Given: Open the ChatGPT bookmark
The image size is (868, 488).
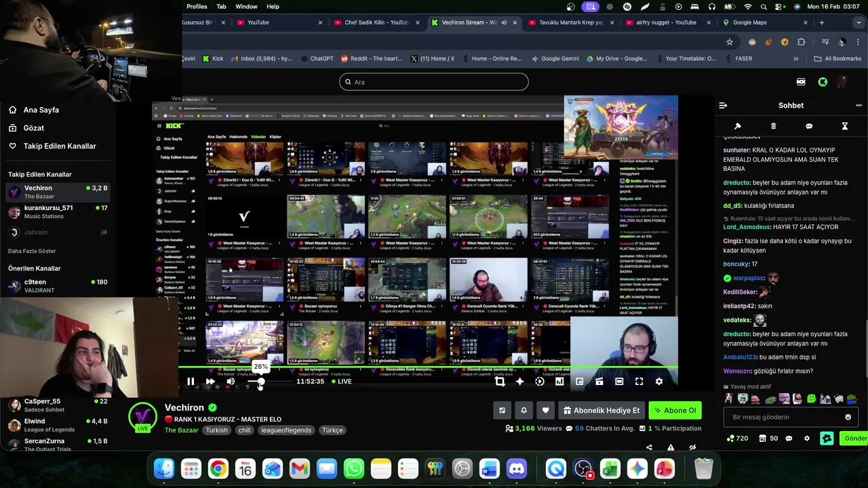Looking at the screenshot, I should click(317, 59).
